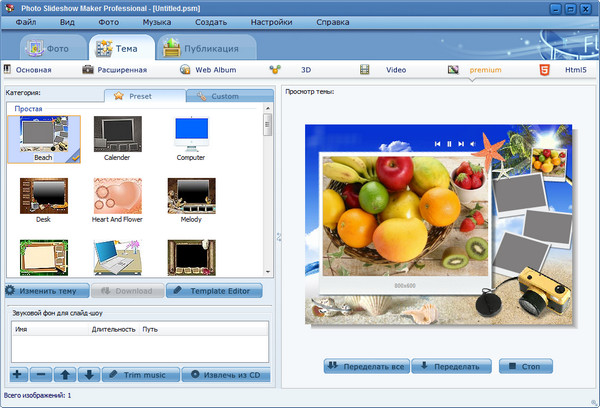Viewport: 600px width, 408px height.
Task: Stop the preview with Стоп button
Action: [x=526, y=366]
